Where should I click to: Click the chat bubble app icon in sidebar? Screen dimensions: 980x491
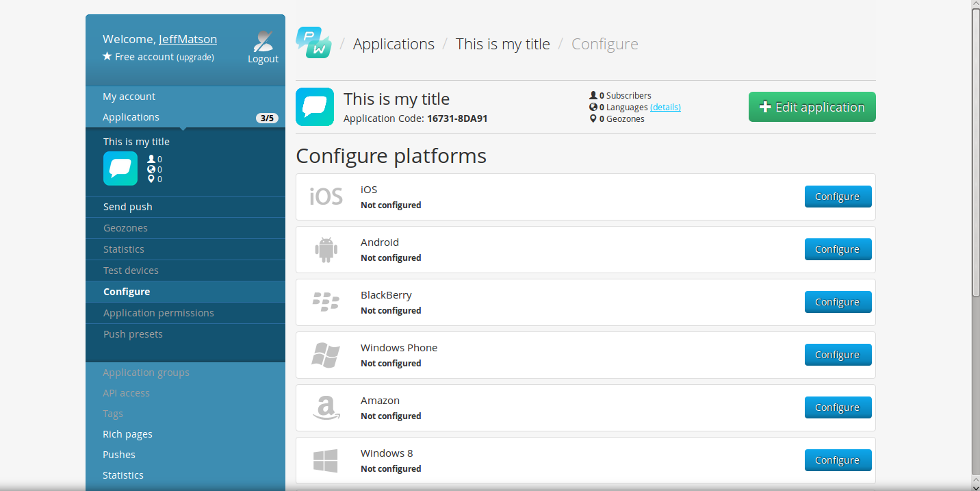(x=120, y=168)
